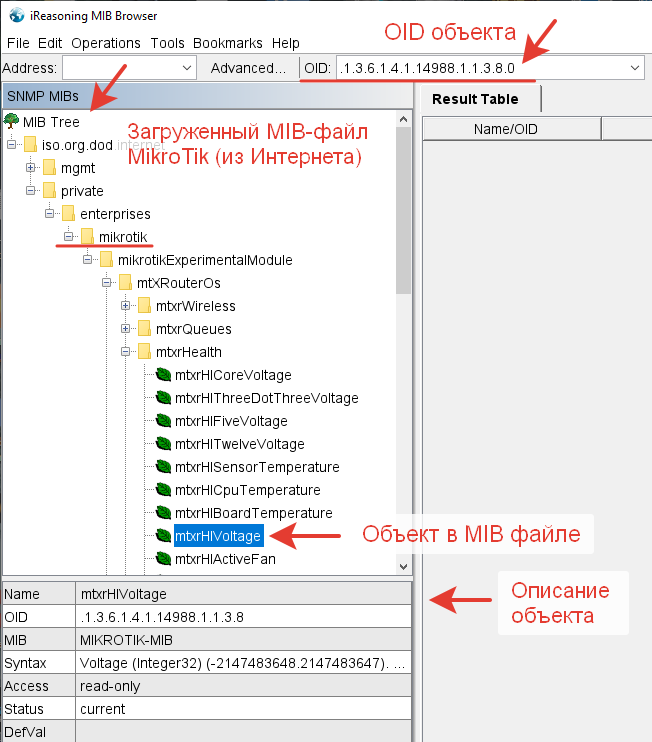This screenshot has width=652, height=742.
Task: Select the mtxrHlActiveFan tree item
Action: (x=225, y=559)
